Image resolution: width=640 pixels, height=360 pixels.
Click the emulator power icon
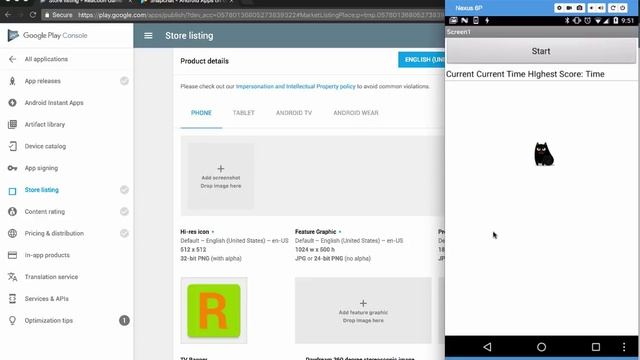click(623, 8)
